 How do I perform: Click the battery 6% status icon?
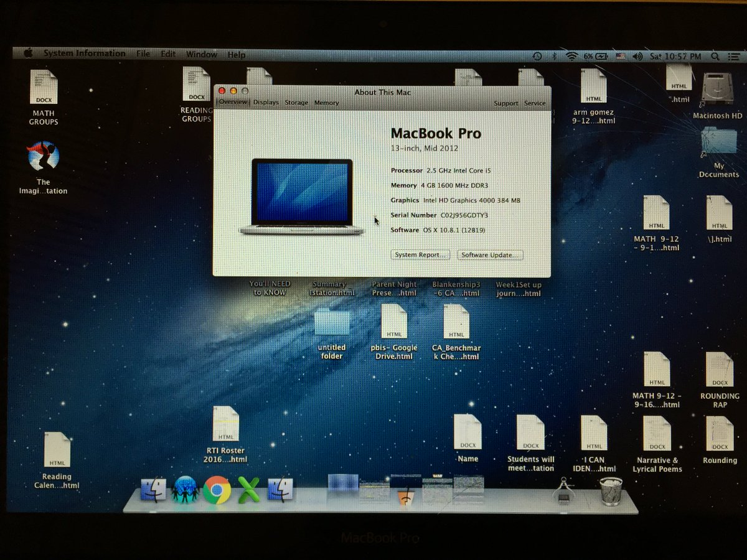(595, 56)
